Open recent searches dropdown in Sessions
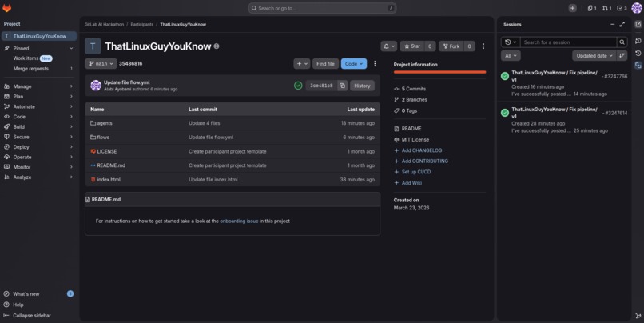 [x=511, y=42]
